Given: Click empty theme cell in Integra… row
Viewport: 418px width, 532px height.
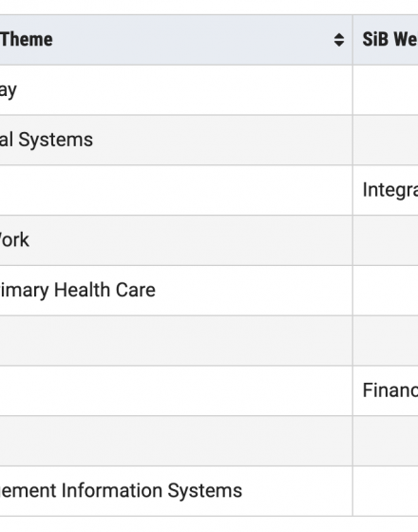Looking at the screenshot, I should pyautogui.click(x=176, y=190).
